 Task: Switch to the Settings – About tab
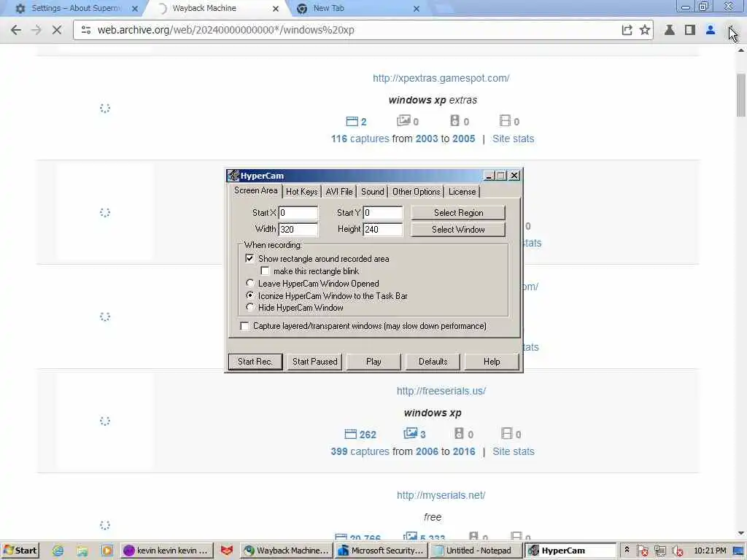(76, 9)
